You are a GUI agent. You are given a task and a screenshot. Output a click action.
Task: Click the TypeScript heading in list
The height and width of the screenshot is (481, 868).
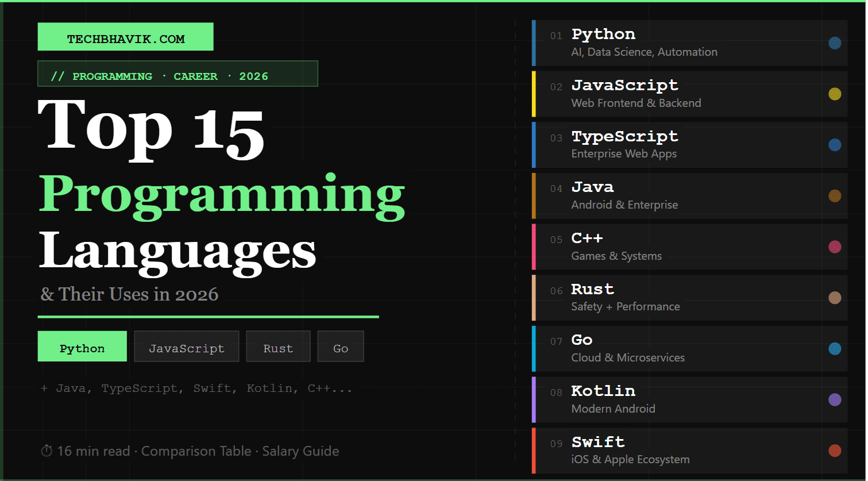pyautogui.click(x=624, y=136)
